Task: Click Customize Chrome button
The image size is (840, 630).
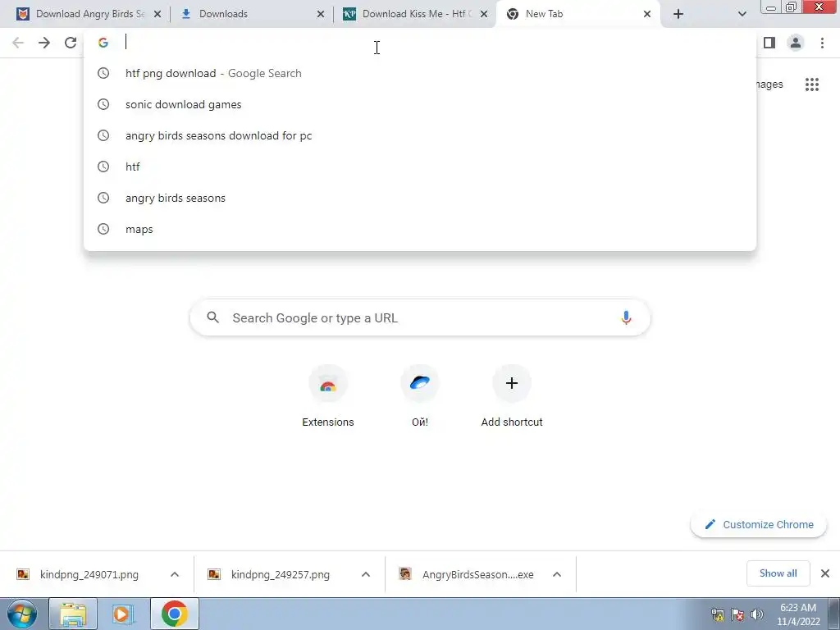Action: point(759,524)
